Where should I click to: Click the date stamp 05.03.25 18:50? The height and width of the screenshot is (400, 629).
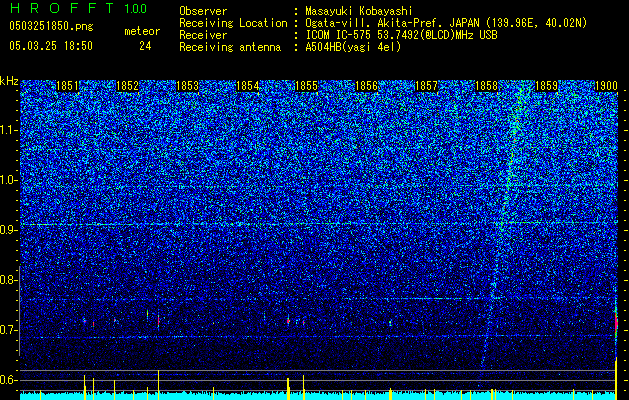[x=51, y=46]
